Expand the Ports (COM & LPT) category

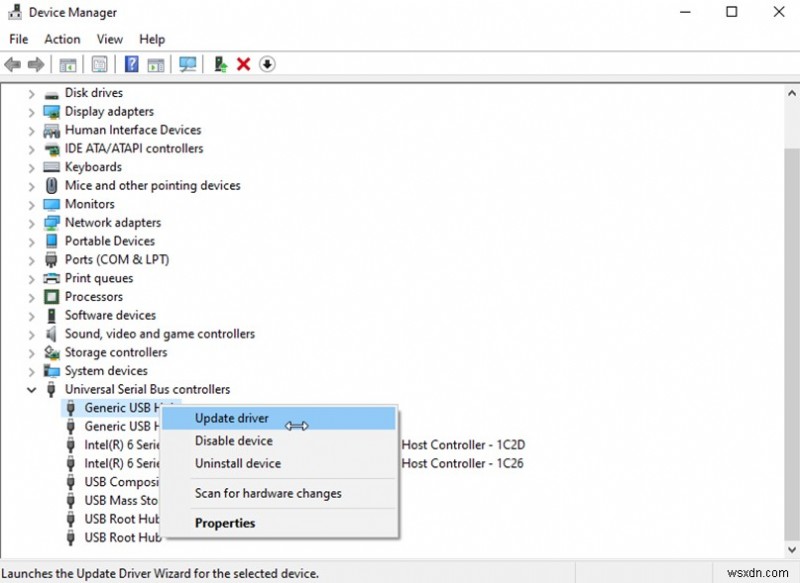pyautogui.click(x=29, y=259)
